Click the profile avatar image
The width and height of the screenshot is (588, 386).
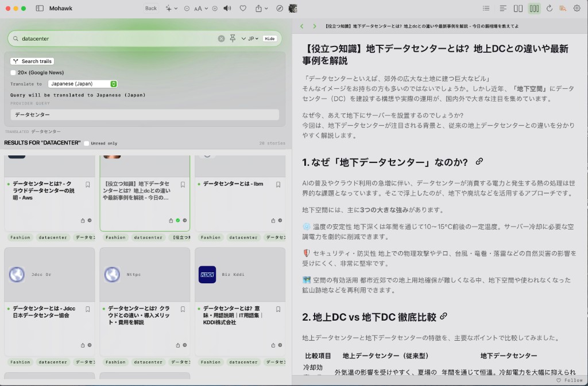293,8
